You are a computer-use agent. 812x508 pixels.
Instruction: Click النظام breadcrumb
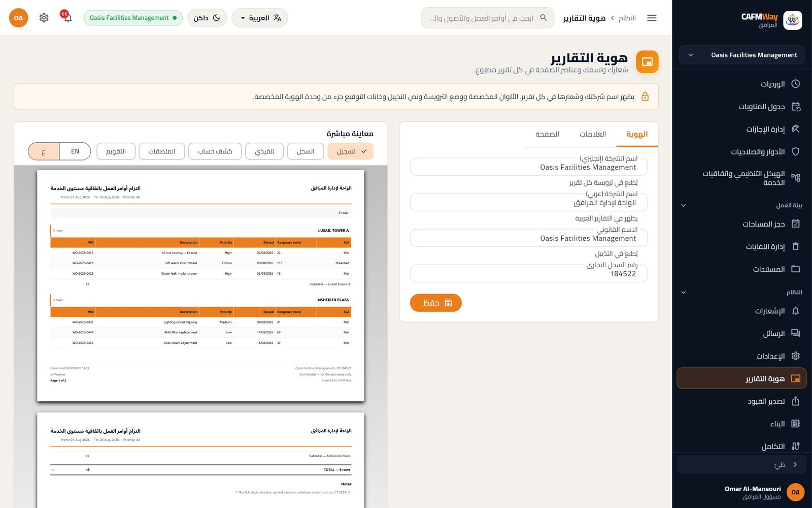pos(627,18)
